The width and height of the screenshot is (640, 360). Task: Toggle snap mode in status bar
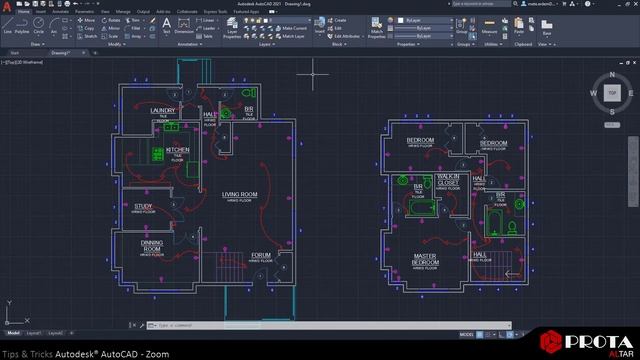coord(487,335)
